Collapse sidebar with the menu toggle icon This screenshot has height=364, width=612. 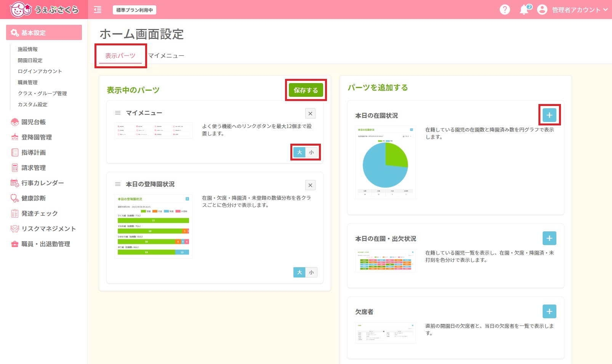(x=98, y=10)
